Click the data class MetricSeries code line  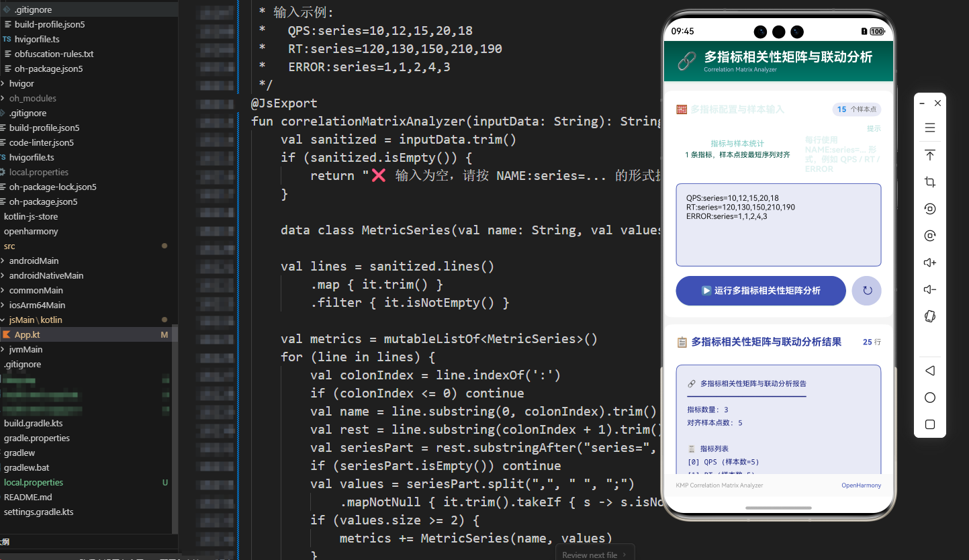tap(470, 230)
